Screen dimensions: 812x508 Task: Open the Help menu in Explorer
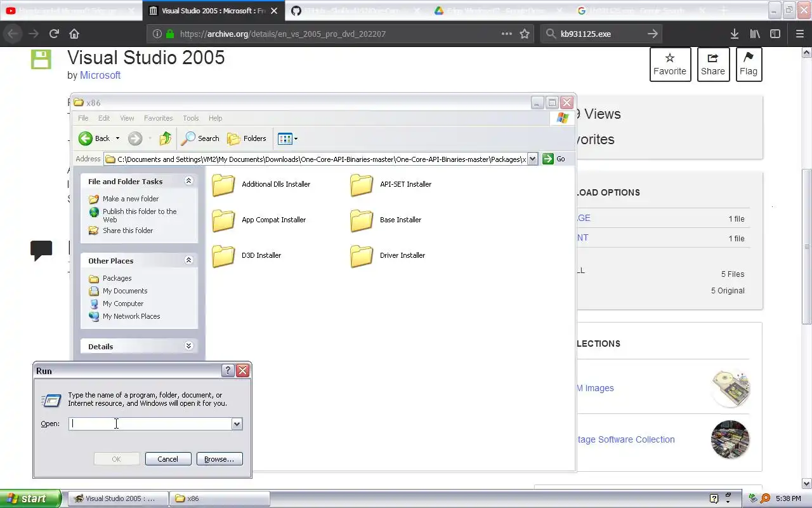pyautogui.click(x=216, y=118)
